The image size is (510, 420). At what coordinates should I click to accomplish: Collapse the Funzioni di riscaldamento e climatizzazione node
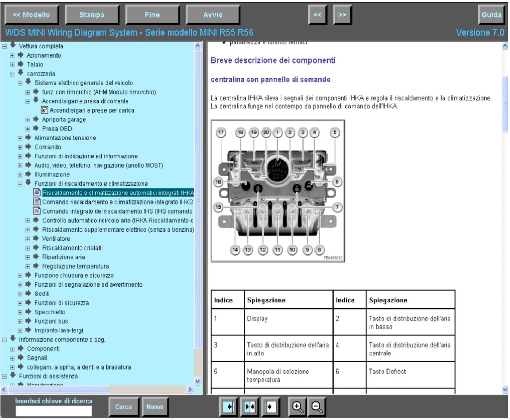(x=20, y=184)
